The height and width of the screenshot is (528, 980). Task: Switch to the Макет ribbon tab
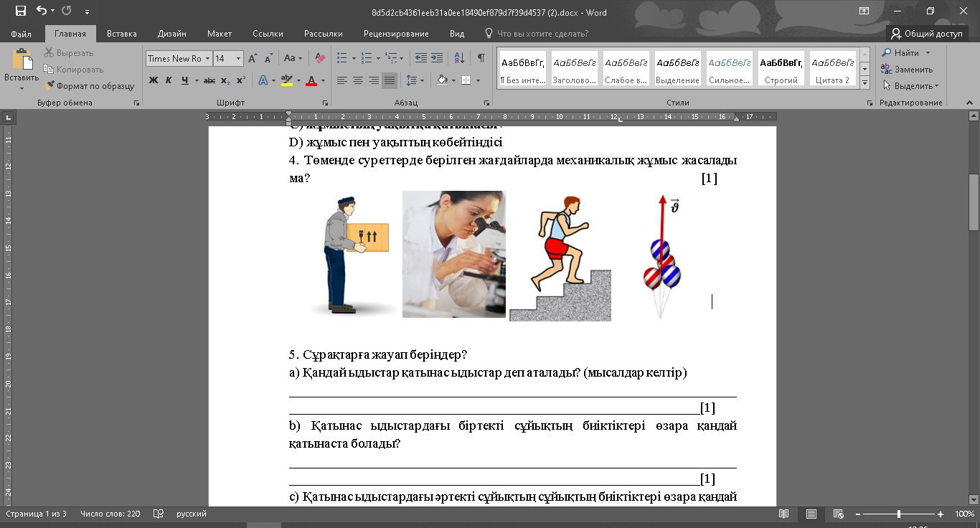coord(220,34)
